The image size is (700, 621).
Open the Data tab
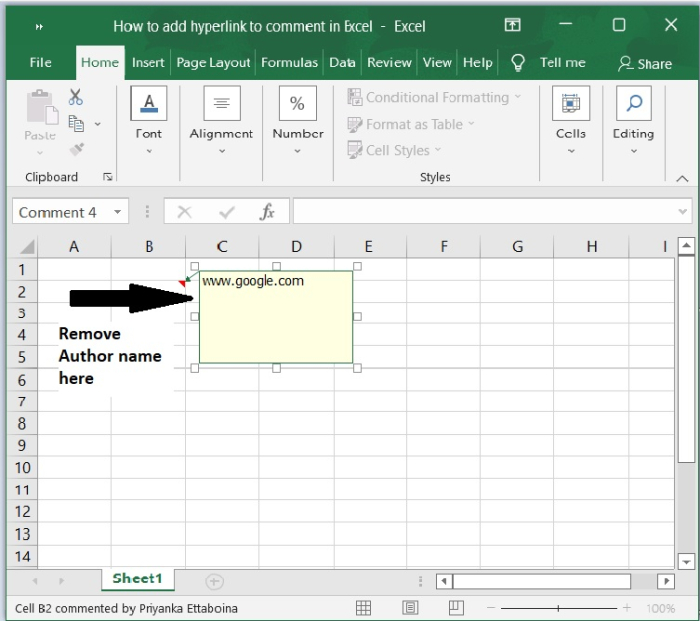[342, 63]
